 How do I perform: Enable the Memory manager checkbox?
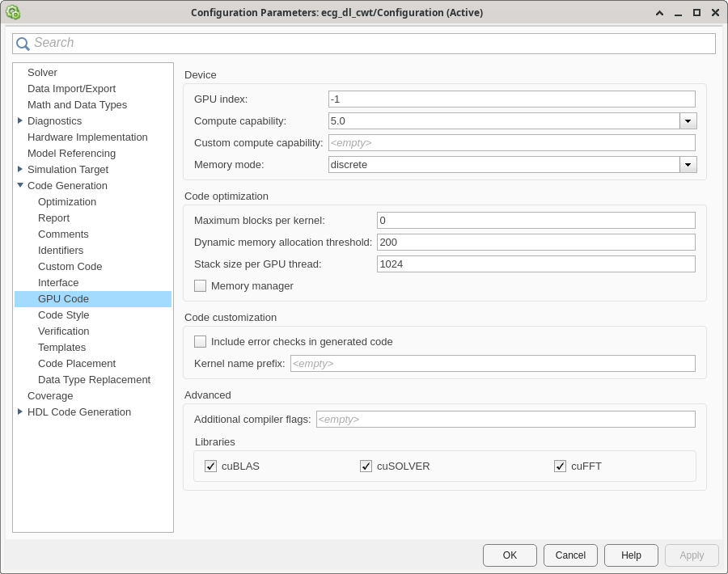(x=201, y=285)
